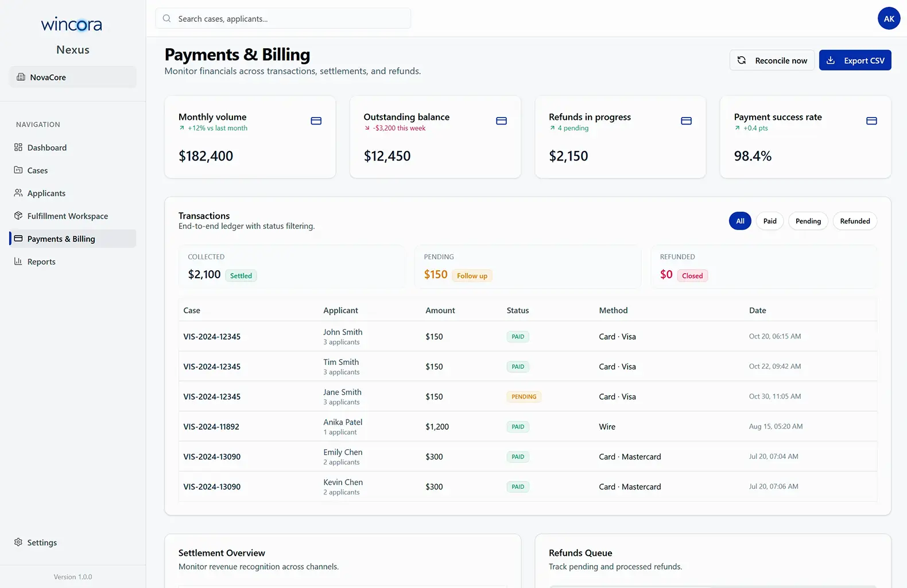
Task: Select the All transactions filter
Action: pos(740,221)
